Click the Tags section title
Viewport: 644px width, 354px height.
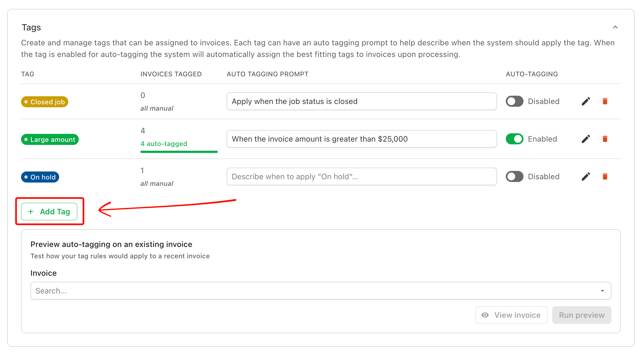[31, 28]
